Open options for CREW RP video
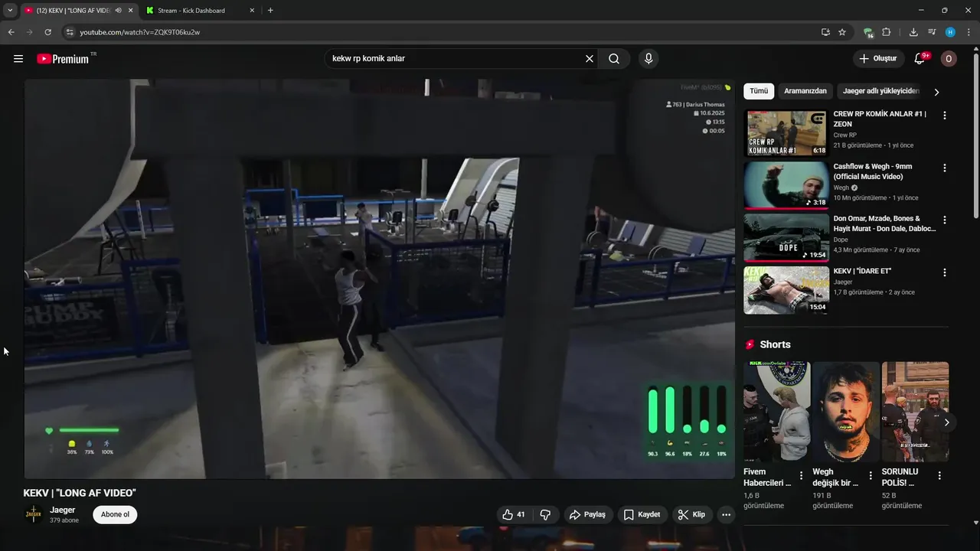 pyautogui.click(x=945, y=116)
